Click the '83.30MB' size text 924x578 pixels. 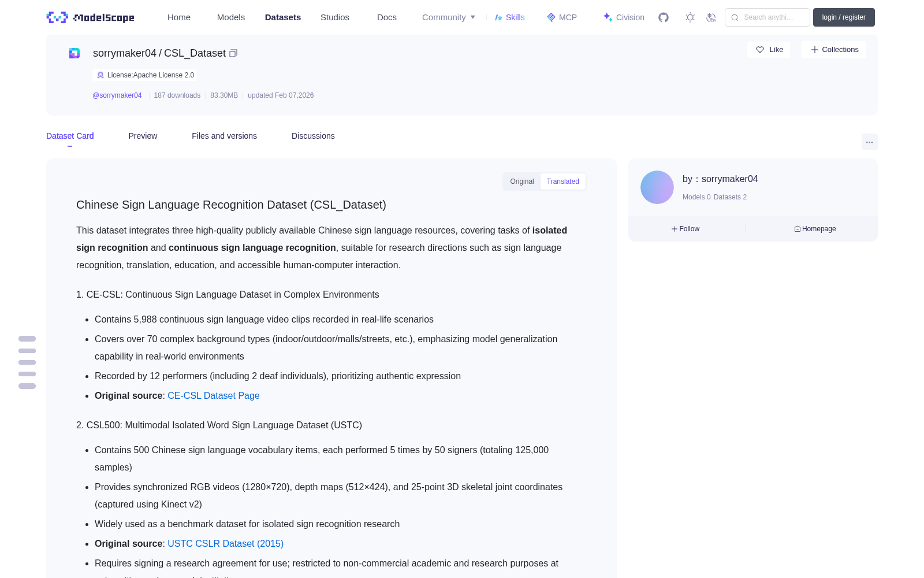(x=224, y=95)
